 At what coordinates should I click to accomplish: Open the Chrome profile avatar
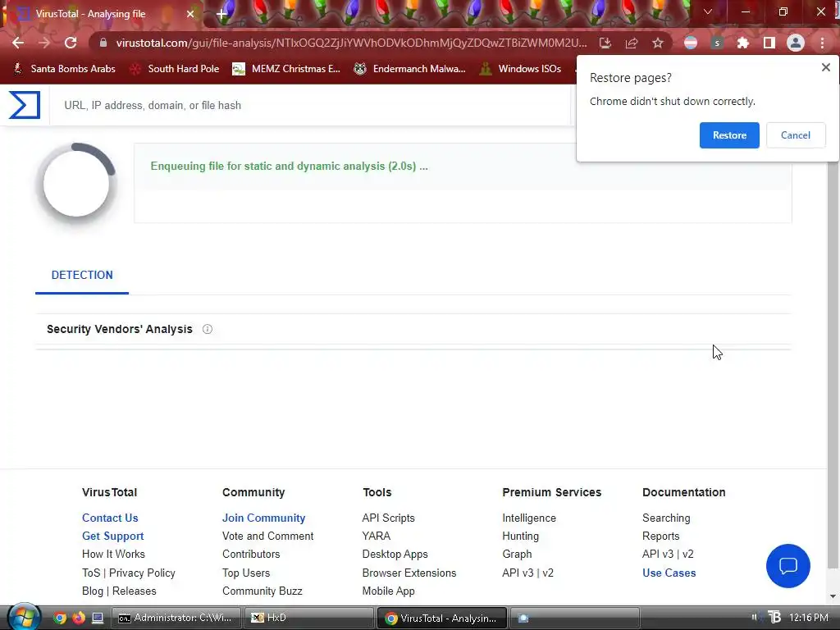796,43
